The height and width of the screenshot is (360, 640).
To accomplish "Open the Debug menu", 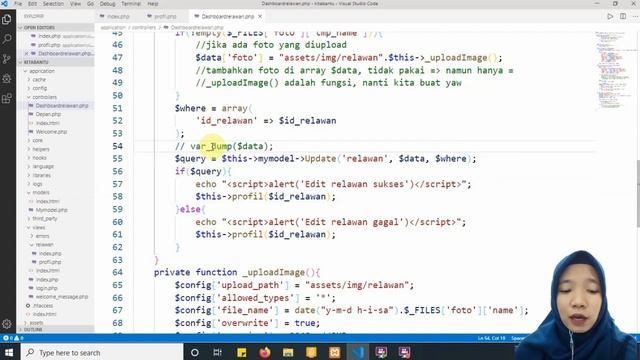I will point(108,4).
